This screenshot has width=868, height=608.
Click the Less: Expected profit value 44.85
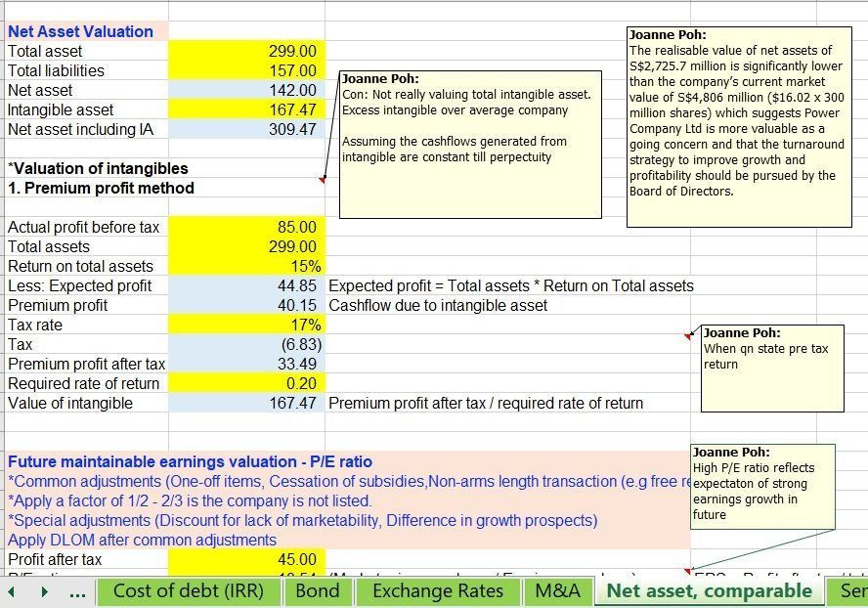[247, 285]
